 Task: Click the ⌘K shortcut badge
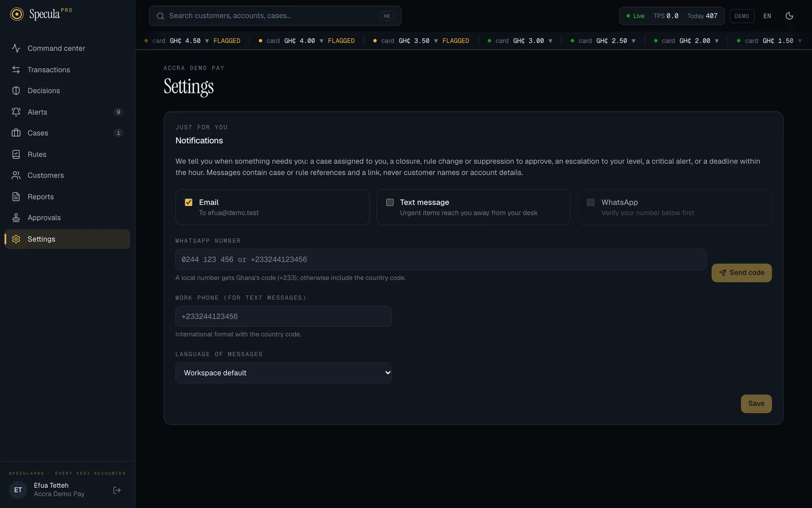click(x=387, y=16)
